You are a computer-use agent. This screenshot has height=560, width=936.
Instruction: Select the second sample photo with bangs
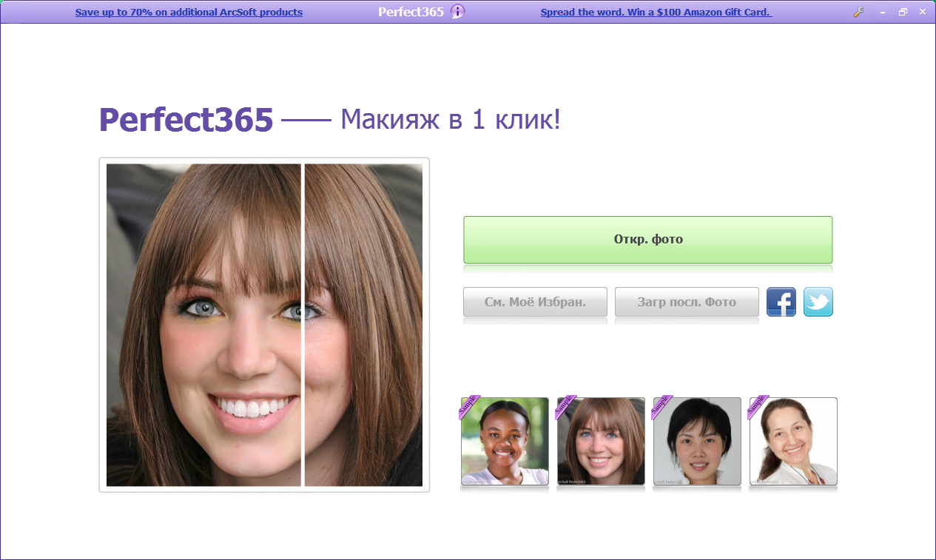(601, 441)
